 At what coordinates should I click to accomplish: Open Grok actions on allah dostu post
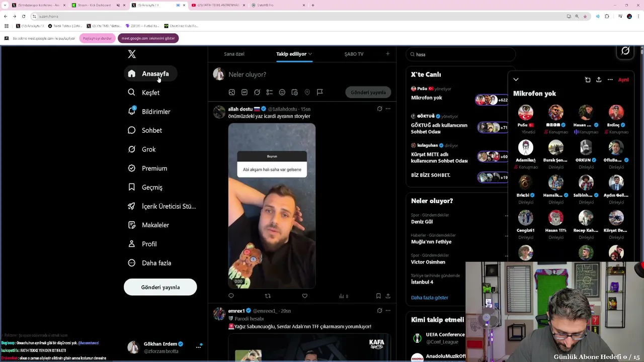tap(380, 109)
